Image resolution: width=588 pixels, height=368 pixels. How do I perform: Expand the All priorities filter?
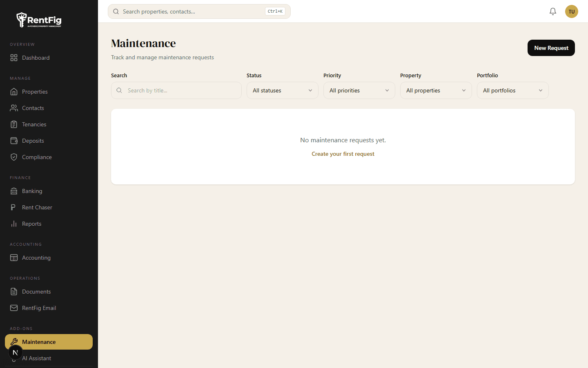coord(359,90)
